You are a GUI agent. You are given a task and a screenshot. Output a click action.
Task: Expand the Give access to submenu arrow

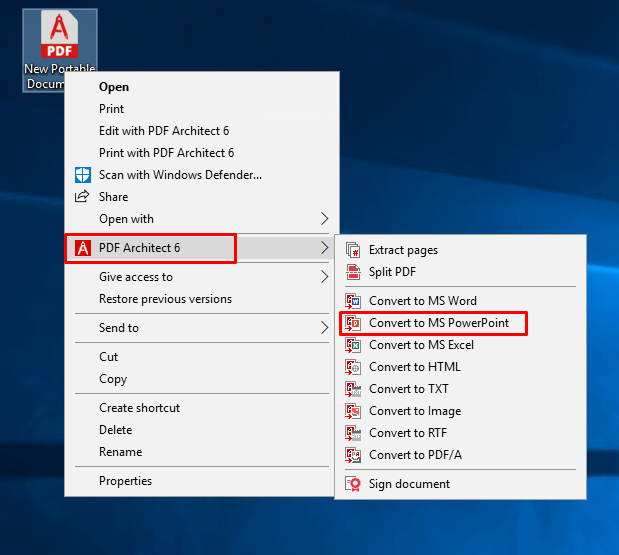(x=325, y=277)
